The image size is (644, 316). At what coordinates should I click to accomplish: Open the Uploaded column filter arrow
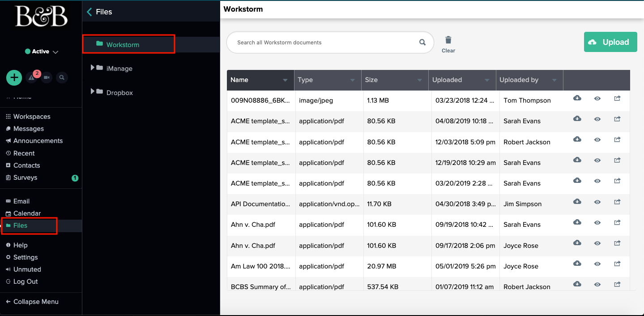tap(487, 80)
